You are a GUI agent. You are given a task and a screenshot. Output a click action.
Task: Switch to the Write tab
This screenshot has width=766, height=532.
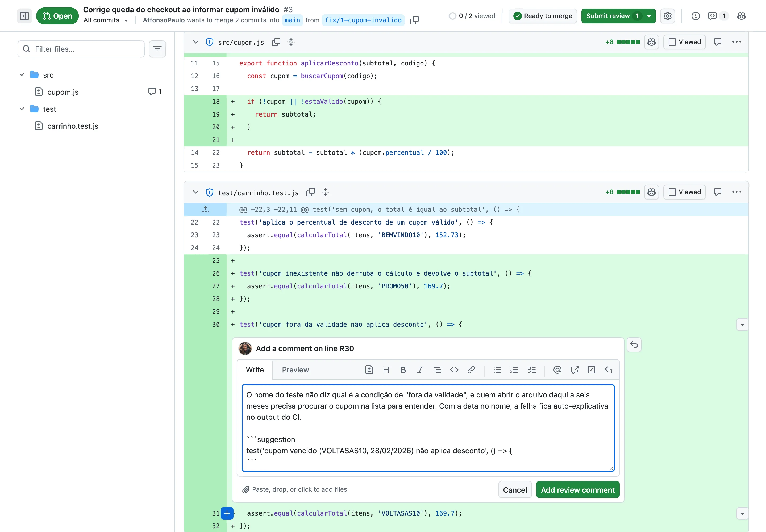pyautogui.click(x=255, y=370)
